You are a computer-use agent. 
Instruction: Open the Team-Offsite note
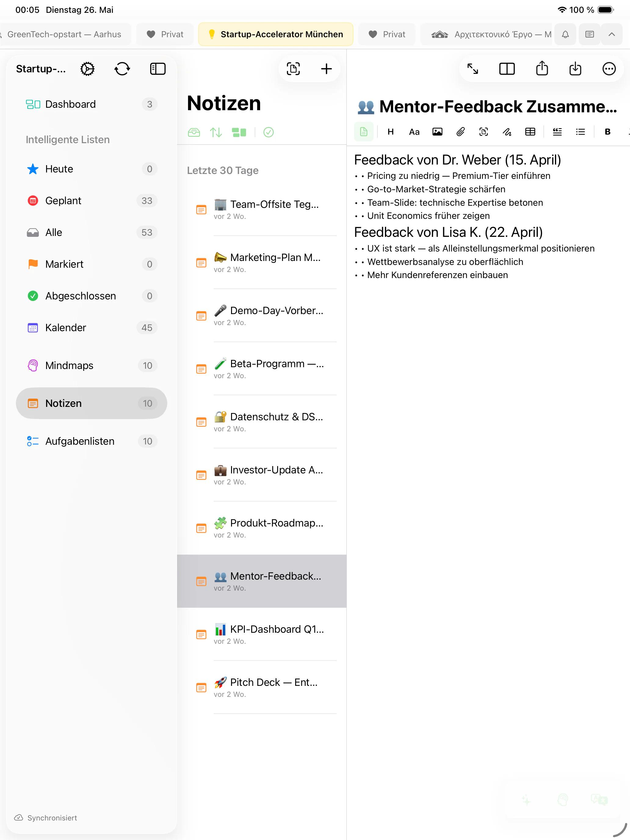tap(262, 209)
